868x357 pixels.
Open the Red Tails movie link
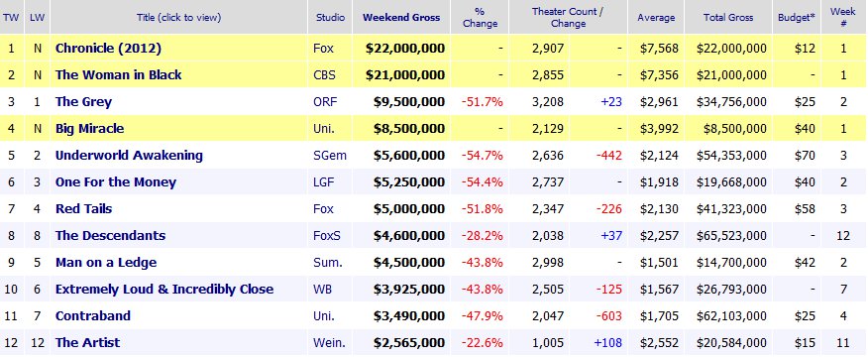[x=83, y=209]
